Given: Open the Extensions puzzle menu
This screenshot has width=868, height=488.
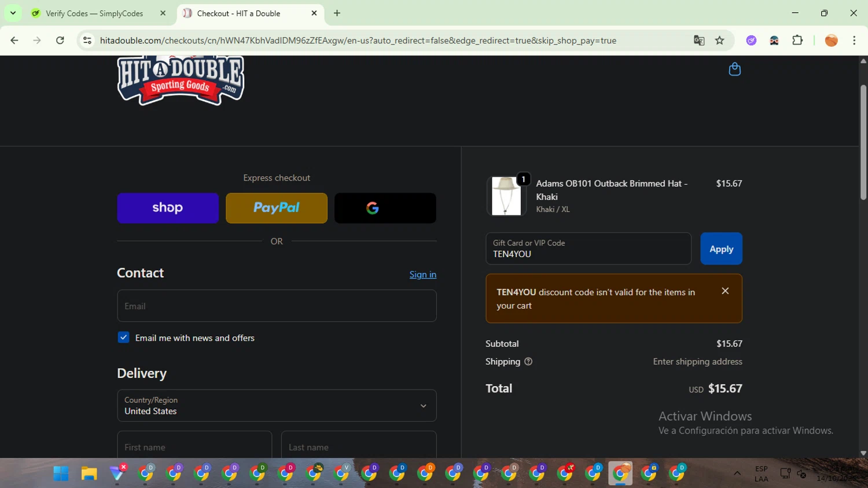Looking at the screenshot, I should coord(797,41).
